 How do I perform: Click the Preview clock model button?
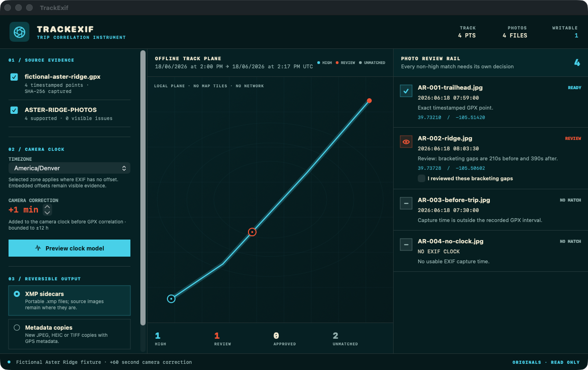(69, 248)
